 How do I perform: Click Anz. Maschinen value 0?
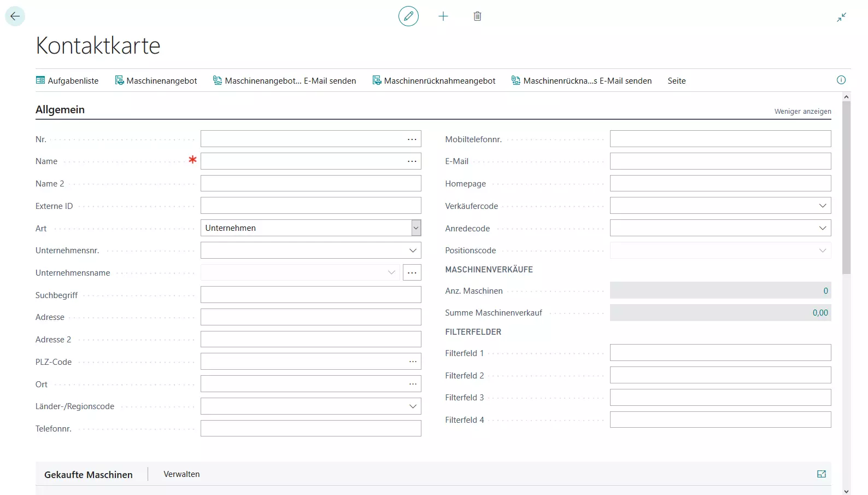coord(825,291)
